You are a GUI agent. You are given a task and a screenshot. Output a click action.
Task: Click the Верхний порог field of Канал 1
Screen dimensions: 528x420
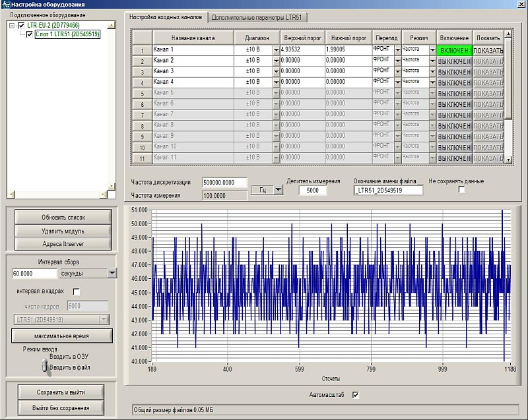click(x=302, y=49)
